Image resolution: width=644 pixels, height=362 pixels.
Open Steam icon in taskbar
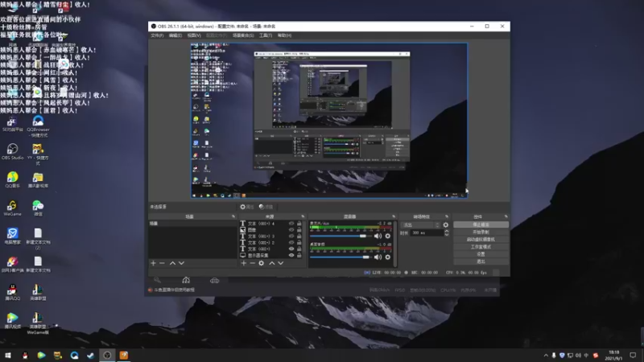90,355
